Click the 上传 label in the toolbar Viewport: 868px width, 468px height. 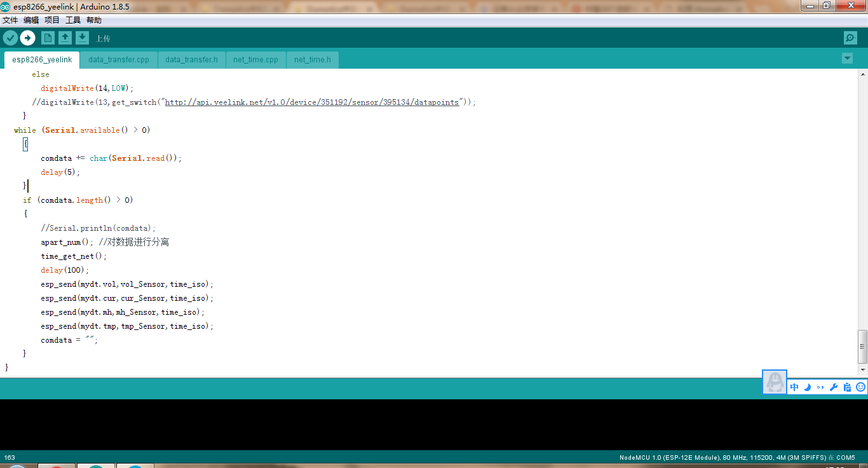(103, 39)
